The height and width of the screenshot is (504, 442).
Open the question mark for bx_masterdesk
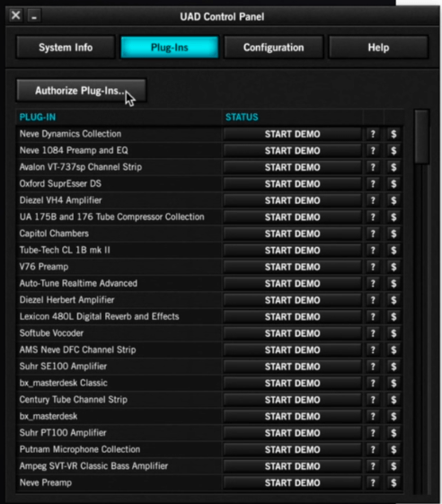point(373,416)
